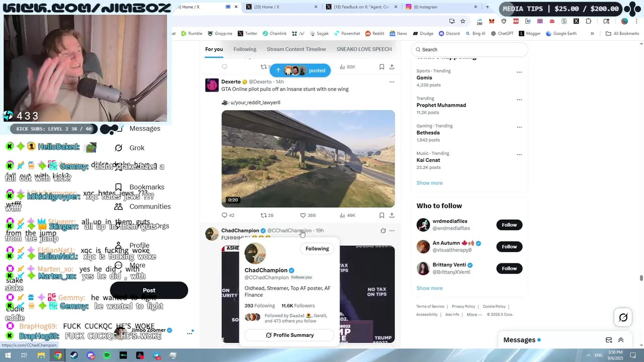Screen dimensions: 644x362
Task: Open the Discord bookmark
Action: pos(449,34)
